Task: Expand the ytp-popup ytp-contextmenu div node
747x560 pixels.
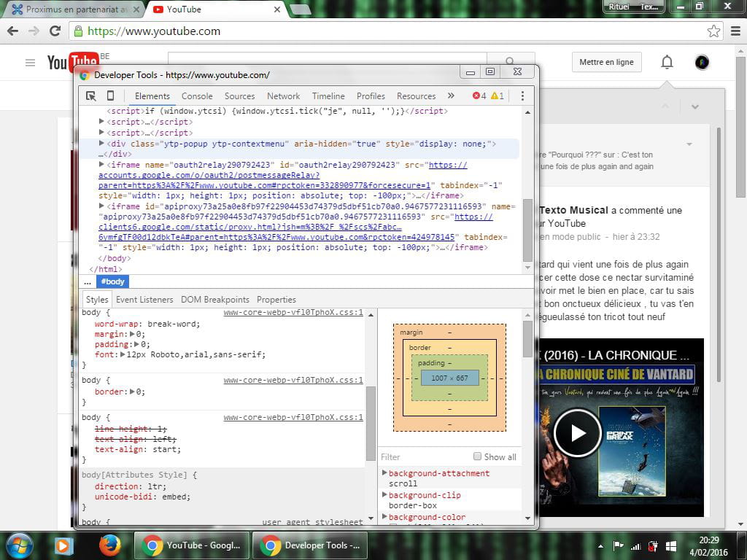Action: coord(101,143)
